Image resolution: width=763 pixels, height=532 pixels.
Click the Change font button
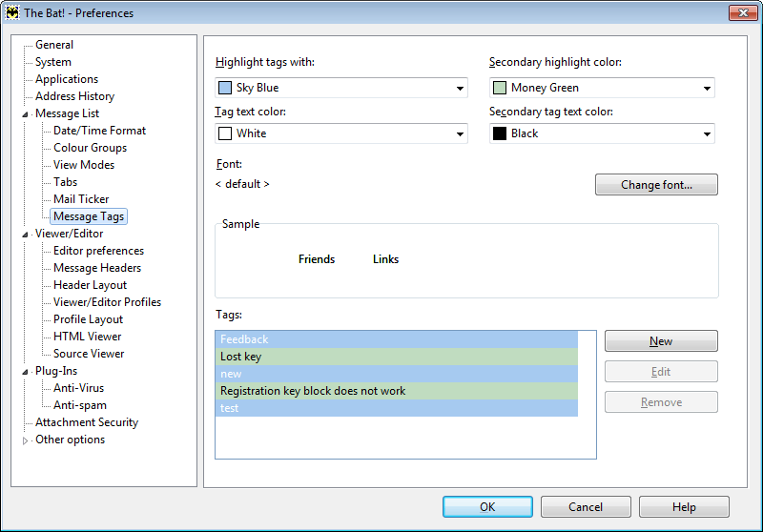(656, 185)
